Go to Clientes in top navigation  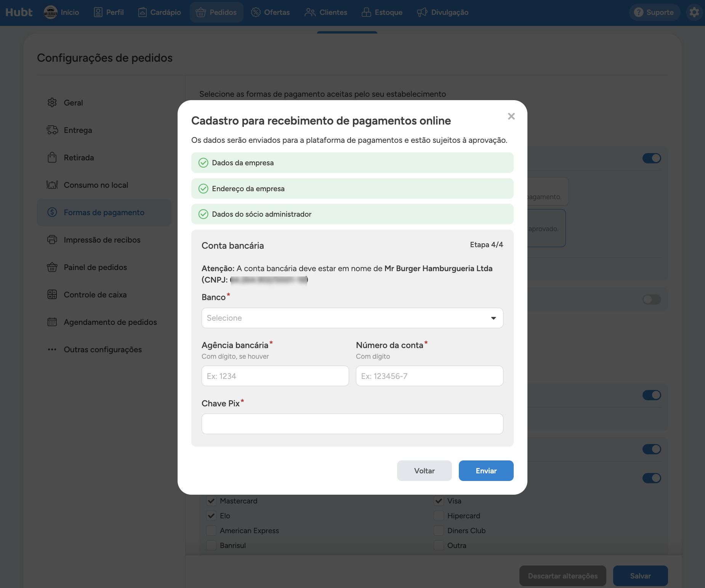pos(326,12)
